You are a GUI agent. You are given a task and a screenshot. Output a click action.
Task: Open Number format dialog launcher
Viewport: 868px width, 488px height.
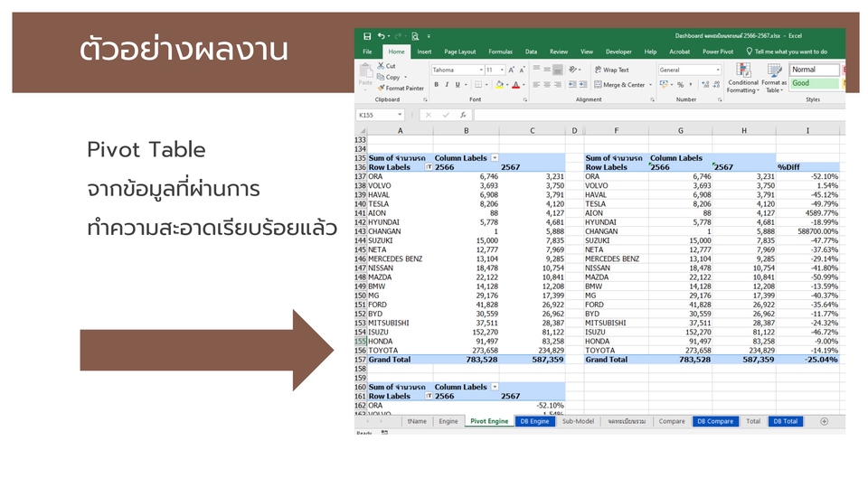[720, 100]
